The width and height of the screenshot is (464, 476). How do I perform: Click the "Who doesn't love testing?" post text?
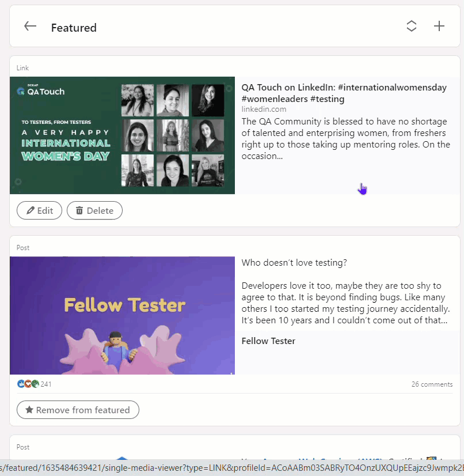click(294, 263)
